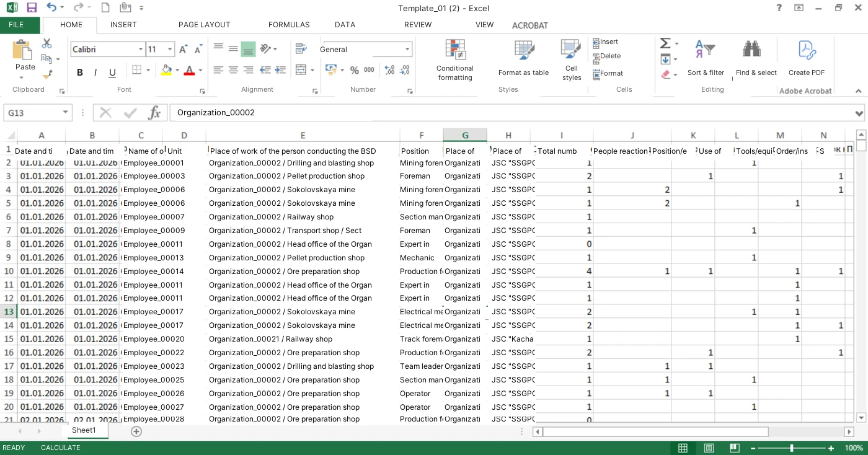This screenshot has height=455, width=868.
Task: Apply the red font color
Action: click(x=190, y=70)
